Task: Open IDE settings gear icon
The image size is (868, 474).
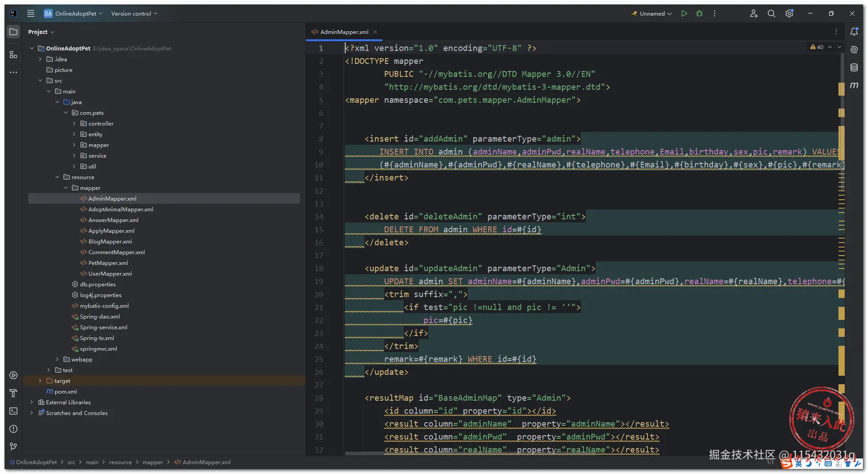Action: click(789, 13)
